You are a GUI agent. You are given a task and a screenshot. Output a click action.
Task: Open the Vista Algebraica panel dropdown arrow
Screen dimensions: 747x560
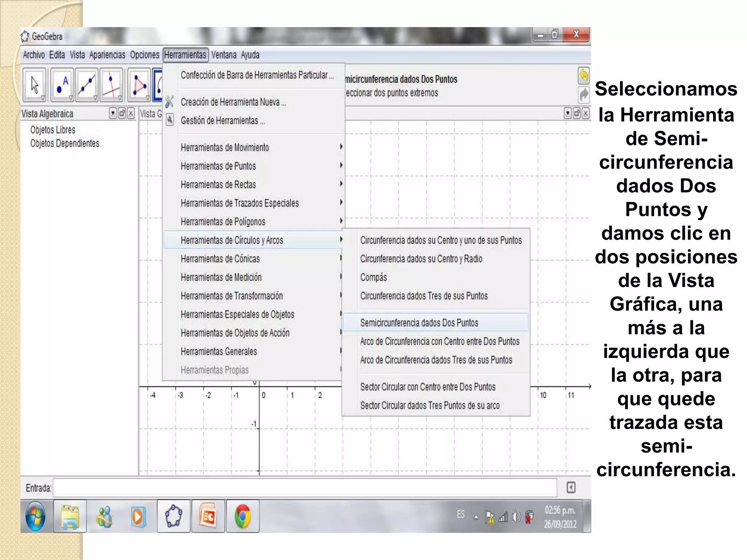tap(113, 113)
